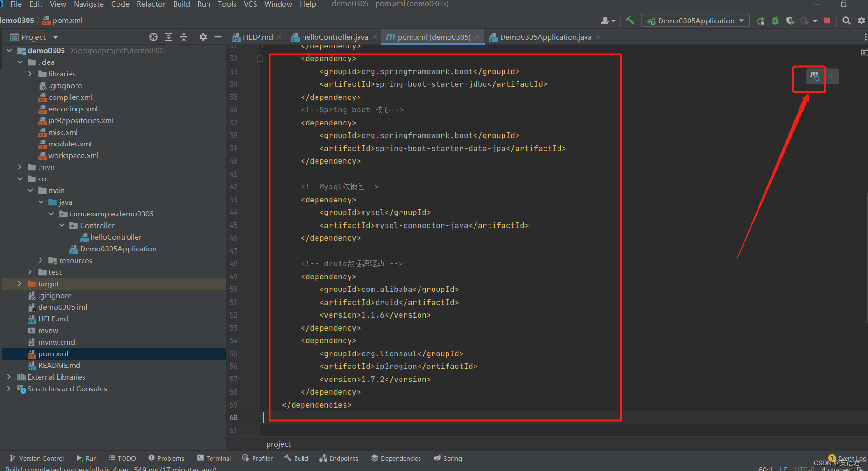Open the Build tool window

point(296,458)
